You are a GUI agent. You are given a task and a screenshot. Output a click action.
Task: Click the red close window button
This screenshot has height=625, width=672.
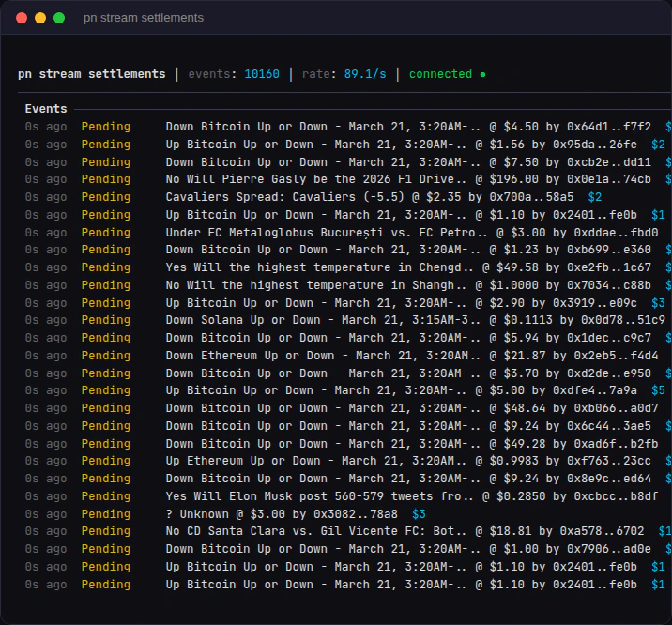click(x=22, y=18)
